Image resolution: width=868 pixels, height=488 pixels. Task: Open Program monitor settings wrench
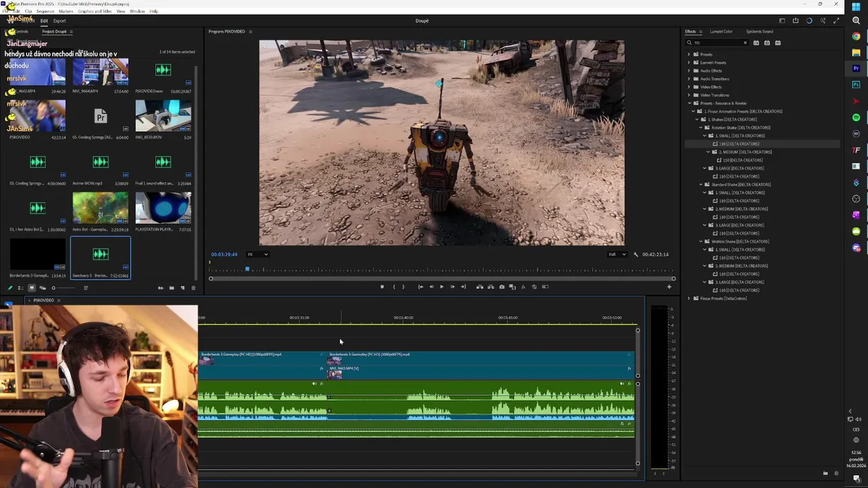pos(635,254)
